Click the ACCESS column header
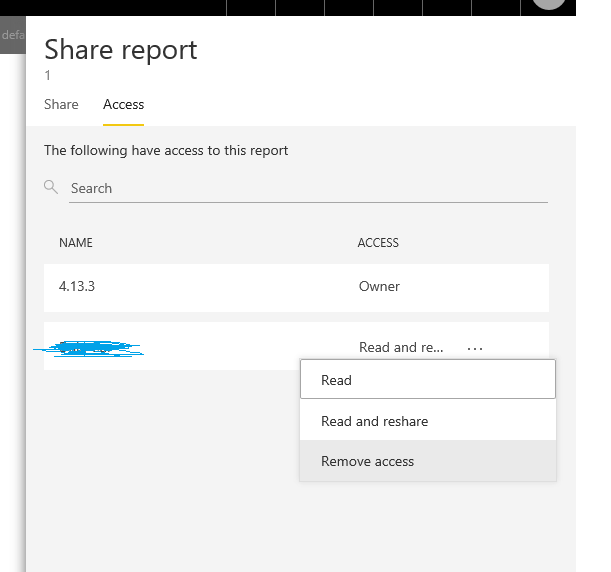This screenshot has width=611, height=572. click(378, 243)
